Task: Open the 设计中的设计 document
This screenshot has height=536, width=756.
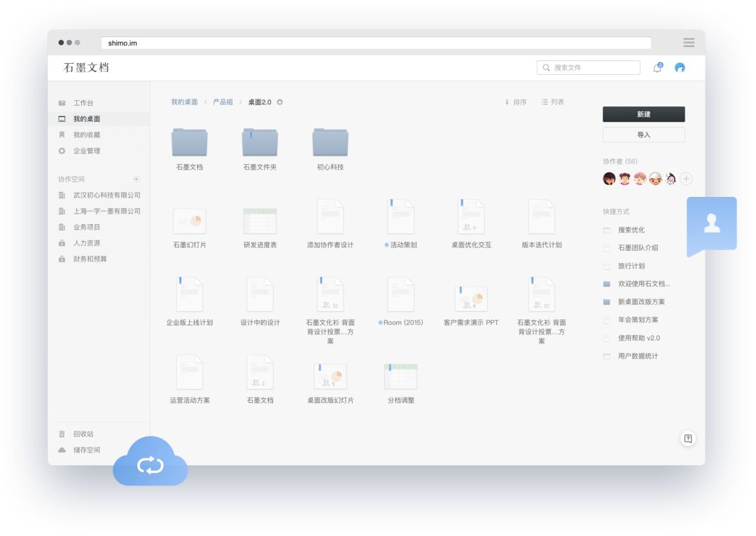Action: pyautogui.click(x=260, y=301)
